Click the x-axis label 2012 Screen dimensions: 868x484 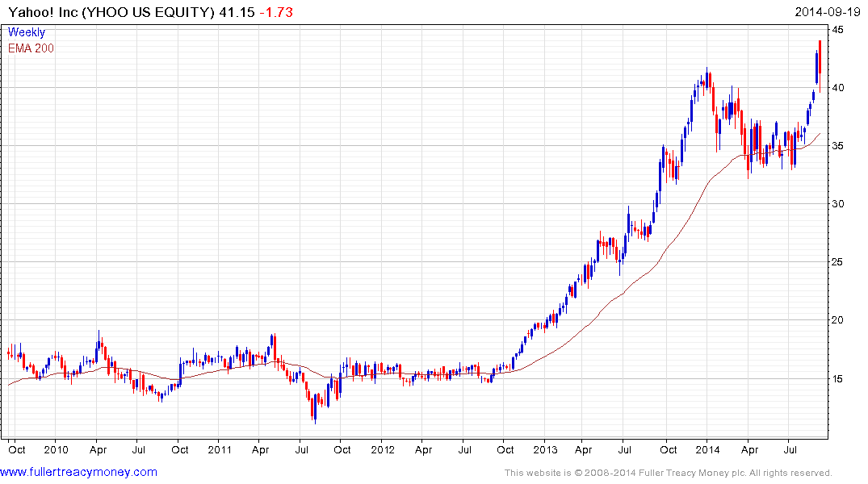pos(383,449)
